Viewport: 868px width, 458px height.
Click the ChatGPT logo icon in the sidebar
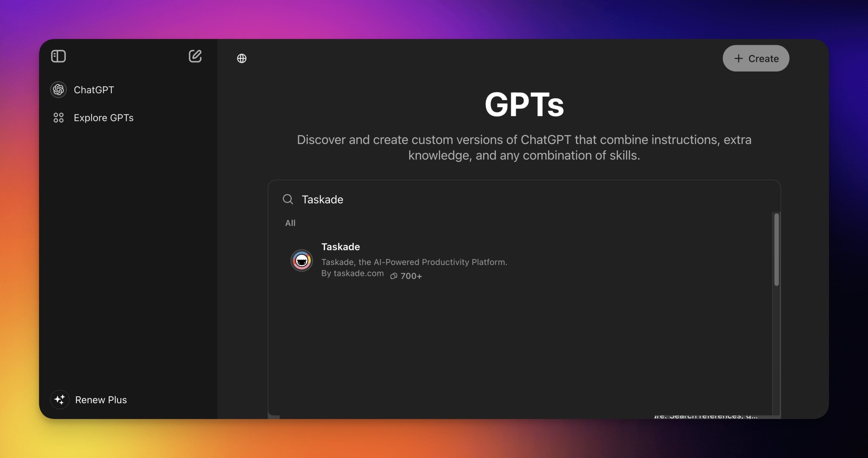58,89
